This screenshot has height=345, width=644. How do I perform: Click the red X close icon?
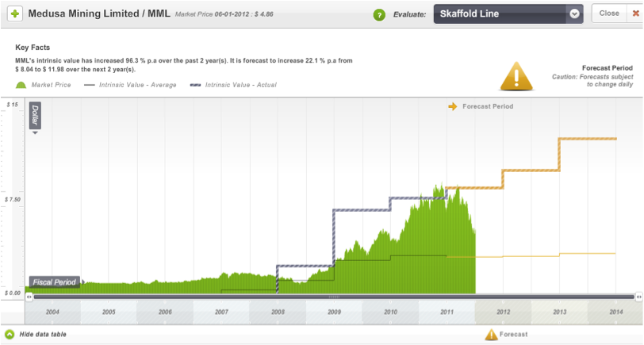[x=635, y=13]
